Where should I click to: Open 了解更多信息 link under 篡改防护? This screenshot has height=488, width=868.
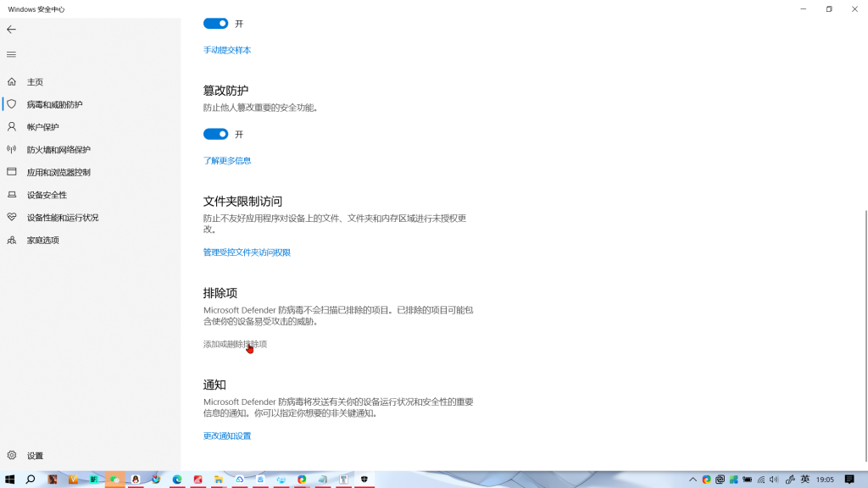point(227,160)
